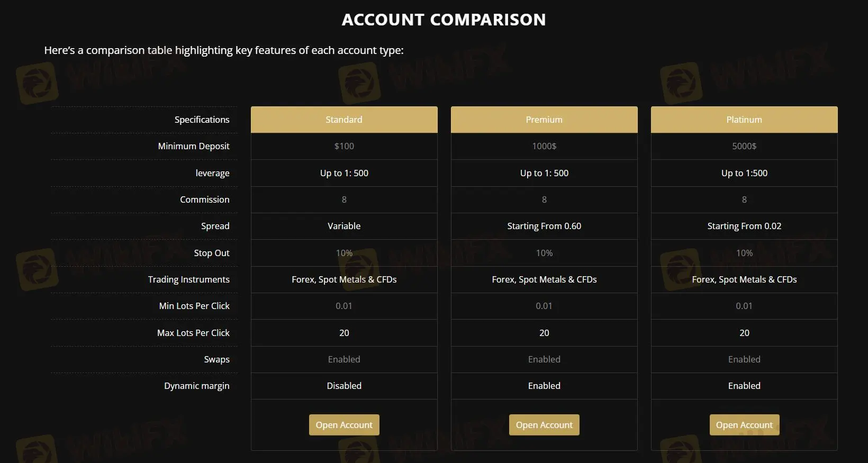The image size is (868, 463).
Task: Click the Specifications row label
Action: [202, 119]
